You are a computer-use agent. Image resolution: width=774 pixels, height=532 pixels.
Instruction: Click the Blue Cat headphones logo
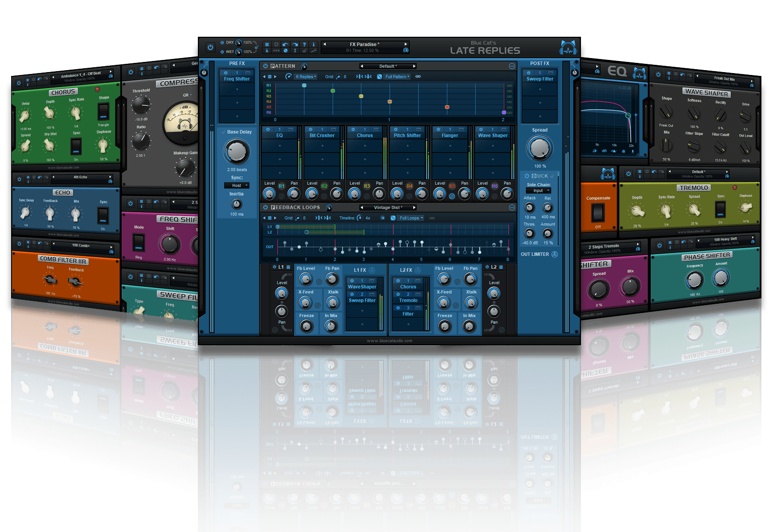pyautogui.click(x=568, y=48)
